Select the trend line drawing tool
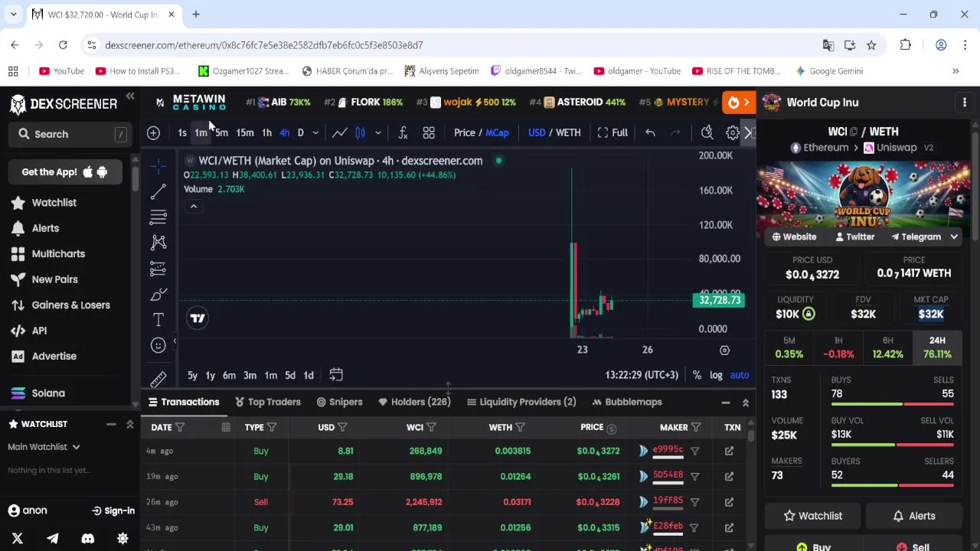 click(158, 191)
